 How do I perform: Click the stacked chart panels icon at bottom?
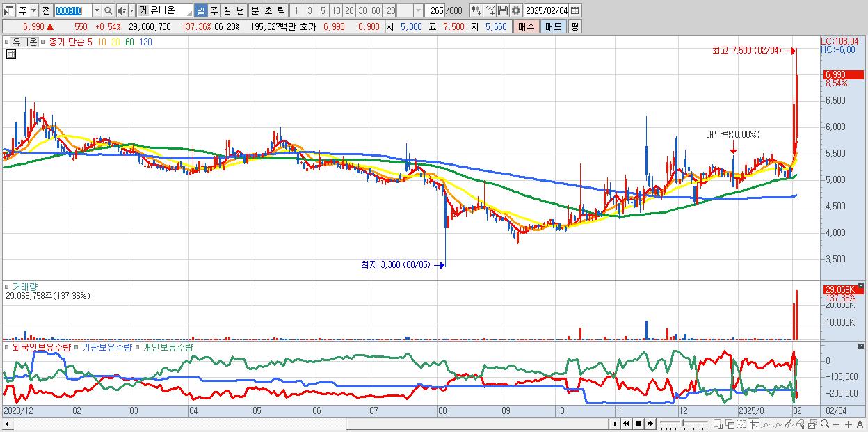click(x=813, y=424)
